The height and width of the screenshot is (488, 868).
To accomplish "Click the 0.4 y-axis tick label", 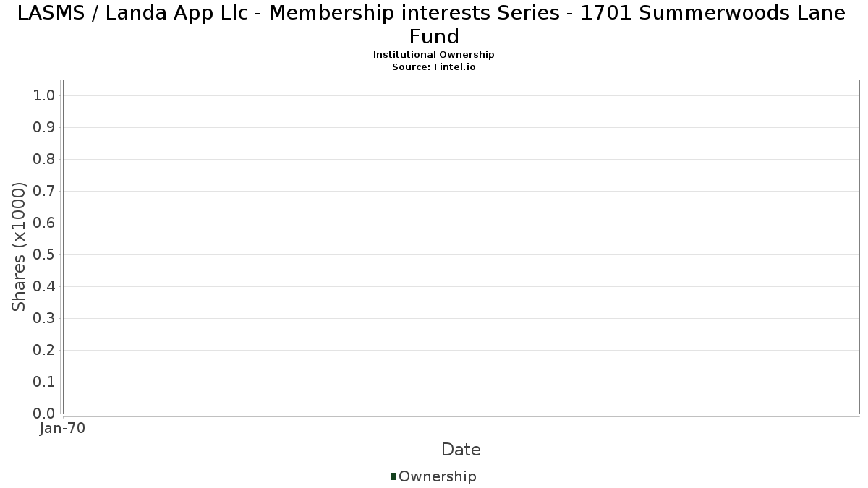I will [45, 287].
